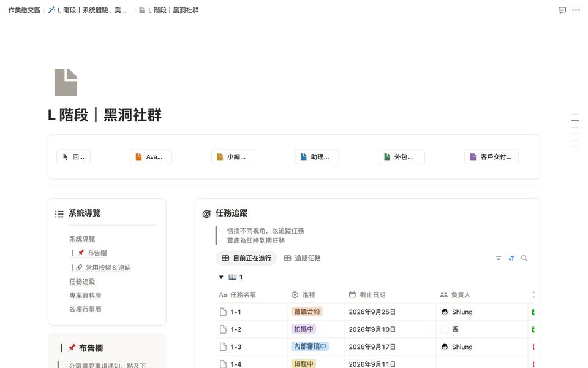Click the date 2026年9月25日

(x=372, y=312)
